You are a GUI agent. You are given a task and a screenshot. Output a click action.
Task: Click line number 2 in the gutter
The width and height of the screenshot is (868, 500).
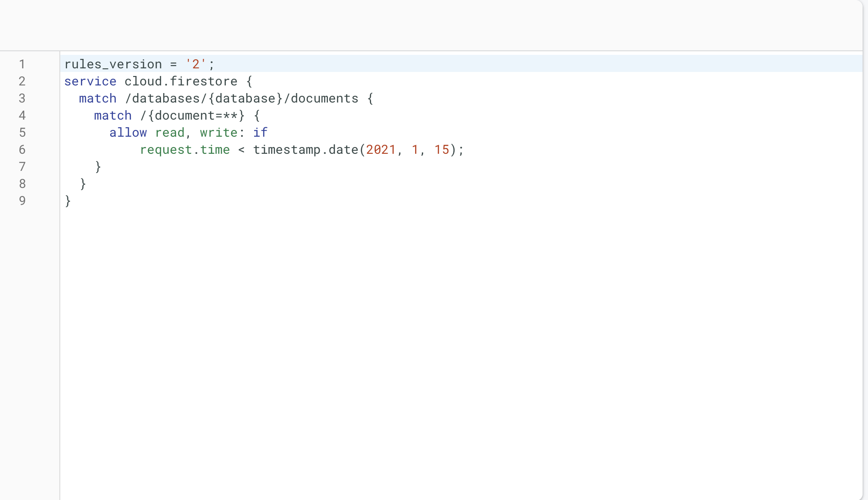pos(22,81)
